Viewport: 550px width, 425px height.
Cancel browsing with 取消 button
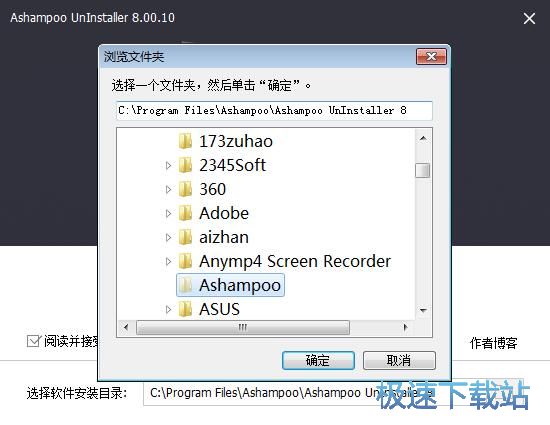tap(399, 360)
